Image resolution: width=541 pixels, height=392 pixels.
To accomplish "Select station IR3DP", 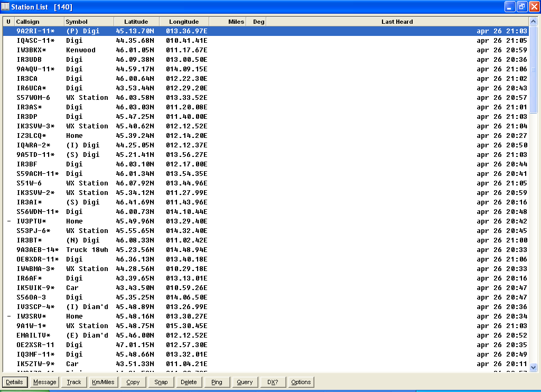I will point(266,117).
